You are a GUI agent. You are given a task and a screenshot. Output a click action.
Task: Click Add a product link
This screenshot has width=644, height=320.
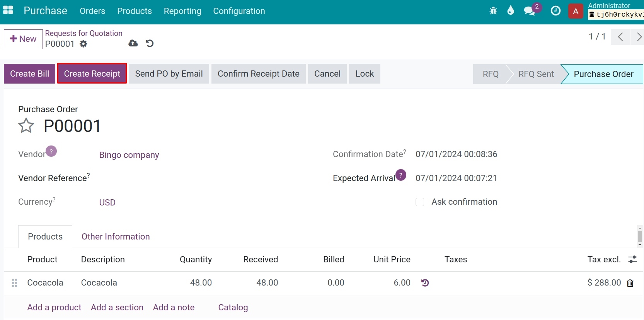point(54,307)
